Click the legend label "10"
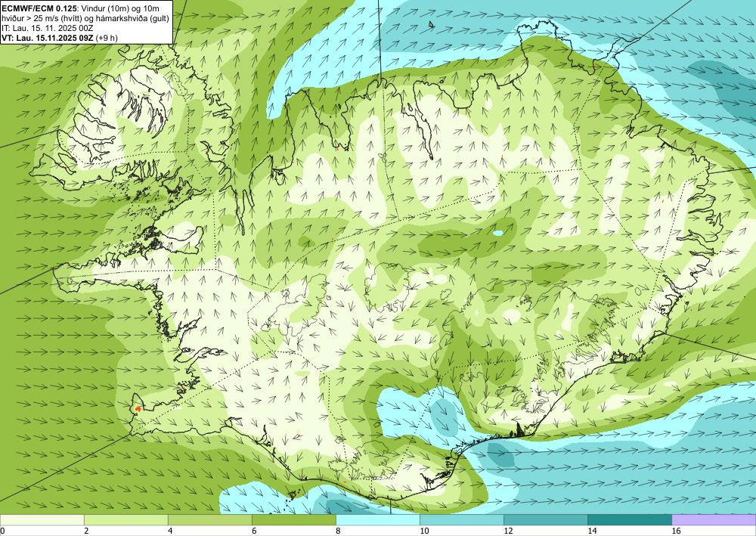This screenshot has width=756, height=536. click(x=424, y=531)
